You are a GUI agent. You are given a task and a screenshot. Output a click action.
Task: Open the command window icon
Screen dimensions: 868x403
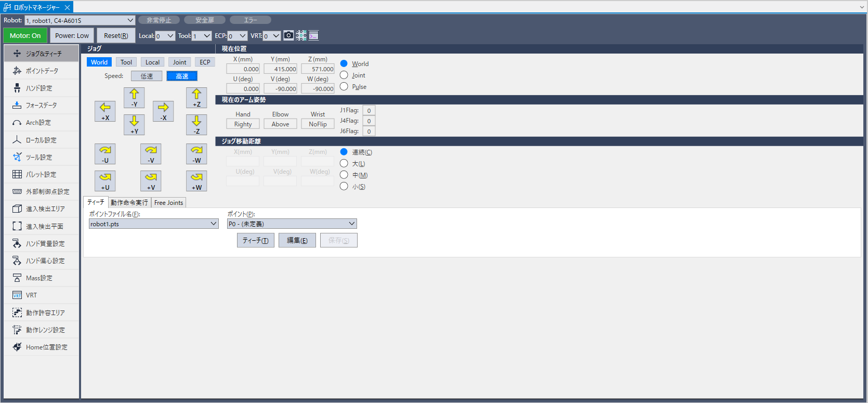[313, 35]
